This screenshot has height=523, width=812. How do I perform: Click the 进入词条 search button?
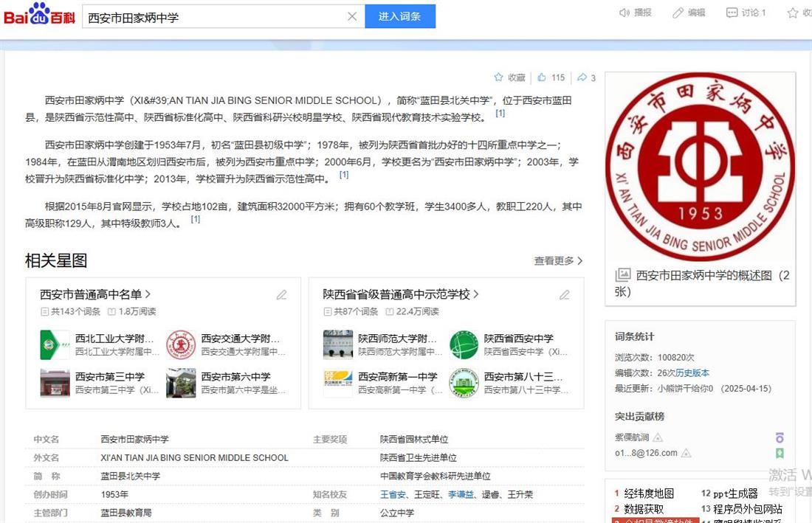click(x=400, y=16)
